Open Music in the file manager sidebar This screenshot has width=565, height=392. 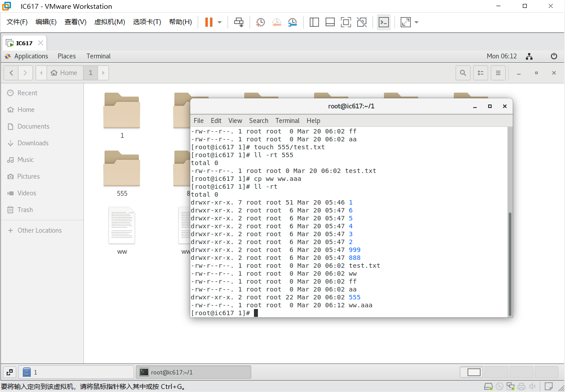click(42, 160)
